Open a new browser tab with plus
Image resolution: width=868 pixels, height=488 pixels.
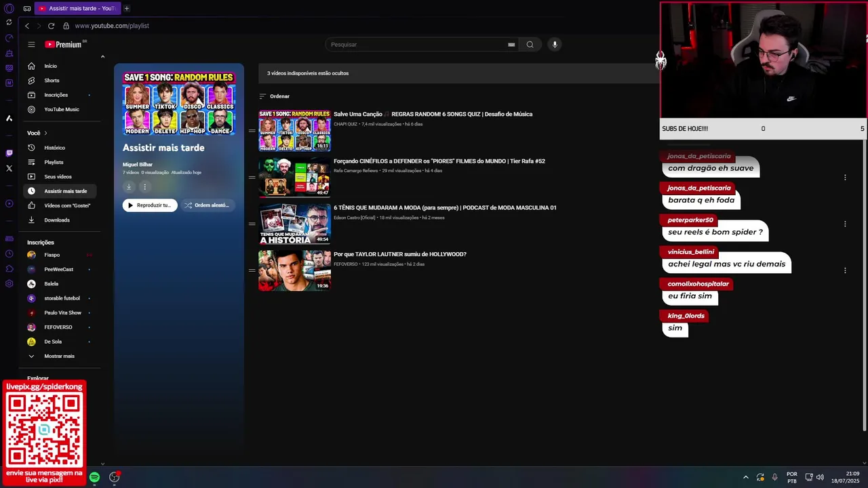126,8
